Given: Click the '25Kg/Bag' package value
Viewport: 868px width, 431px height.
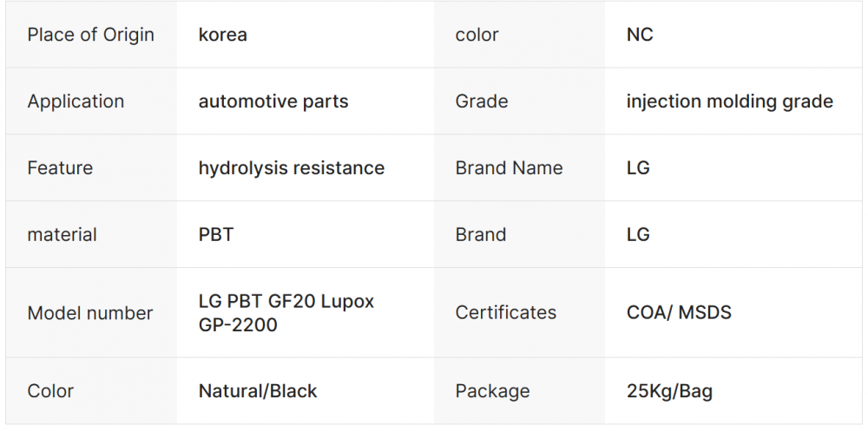Looking at the screenshot, I should [669, 391].
